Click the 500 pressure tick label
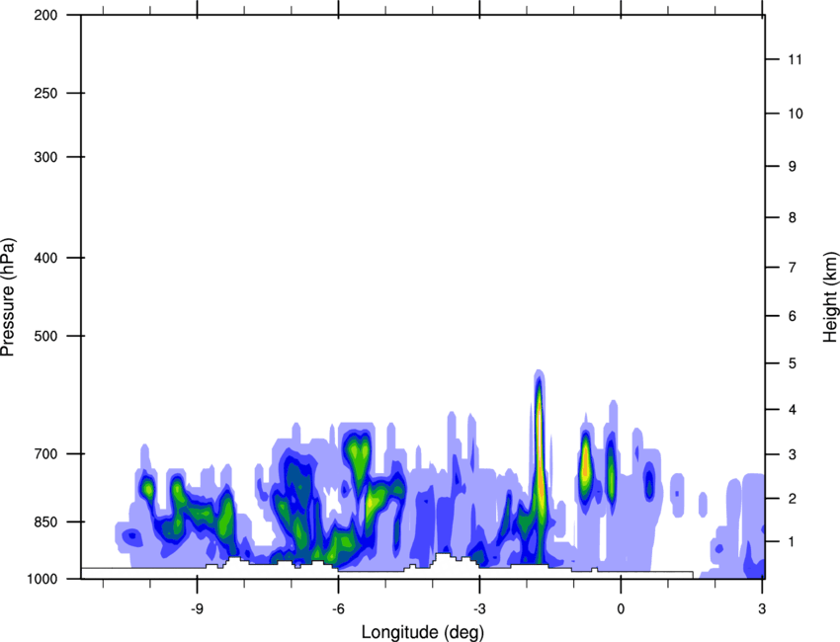 click(x=45, y=336)
